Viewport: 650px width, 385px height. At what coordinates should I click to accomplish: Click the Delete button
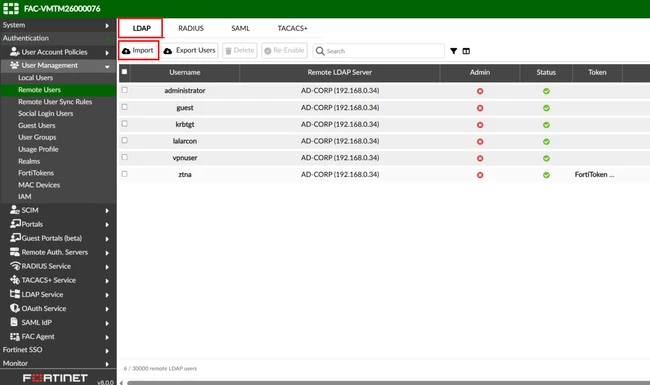[x=240, y=50]
